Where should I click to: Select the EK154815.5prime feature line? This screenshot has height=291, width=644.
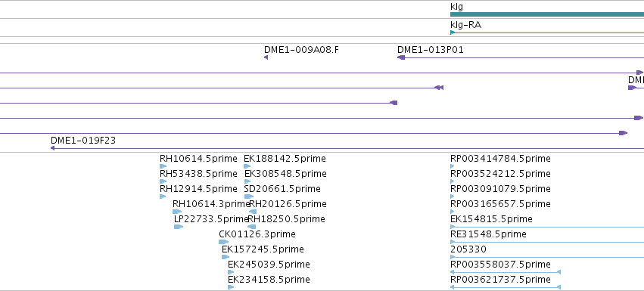(x=547, y=227)
